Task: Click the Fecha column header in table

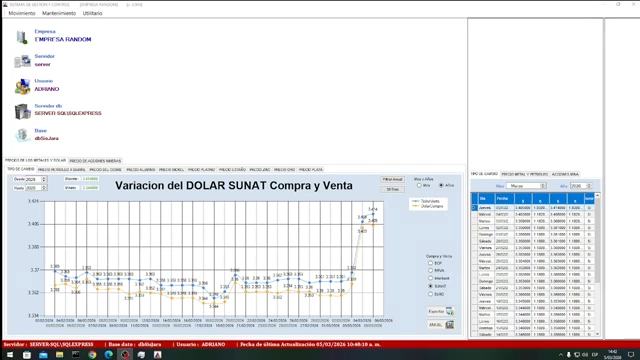Action: click(503, 198)
